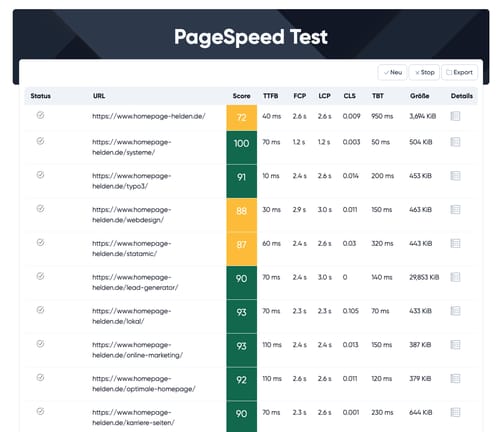This screenshot has height=432, width=500.
Task: Click the Status column header
Action: (x=41, y=96)
